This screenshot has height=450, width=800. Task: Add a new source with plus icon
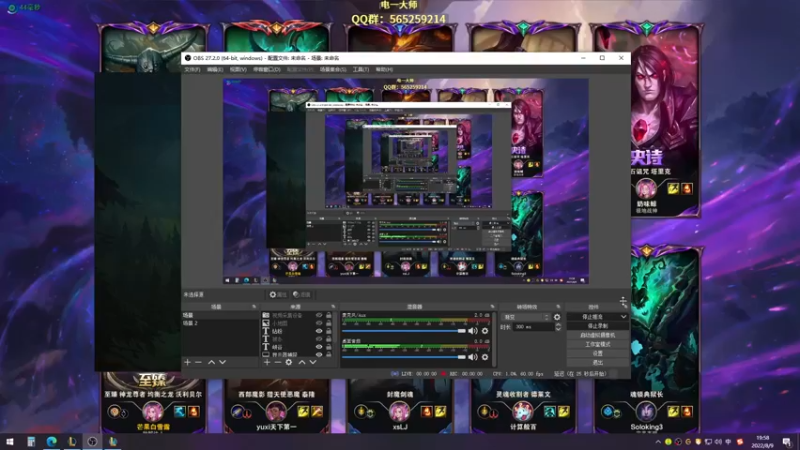pyautogui.click(x=267, y=362)
